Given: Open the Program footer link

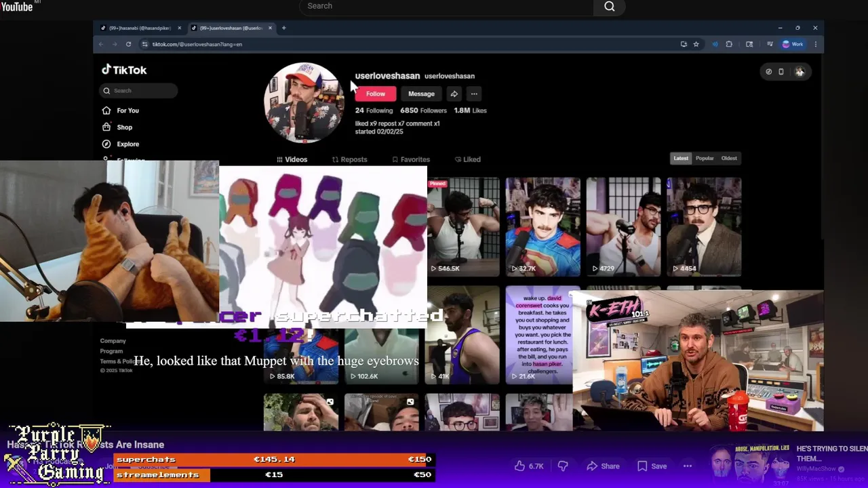Looking at the screenshot, I should click(x=111, y=351).
